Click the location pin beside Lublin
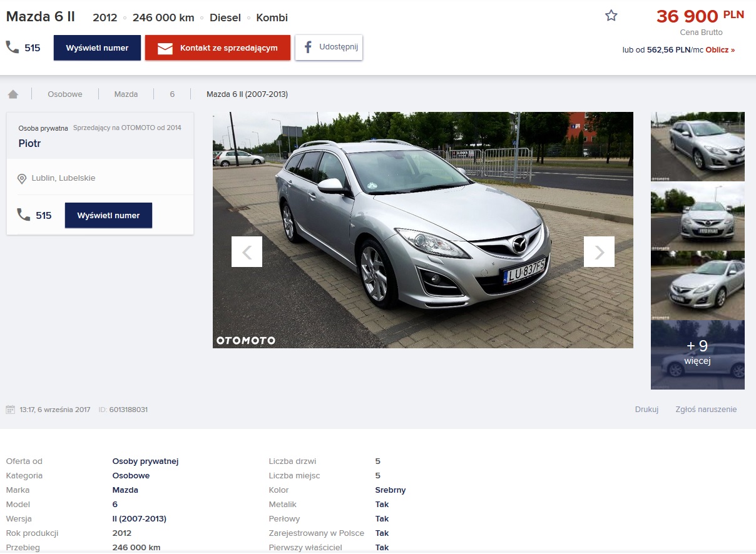The width and height of the screenshot is (756, 554). (x=22, y=179)
